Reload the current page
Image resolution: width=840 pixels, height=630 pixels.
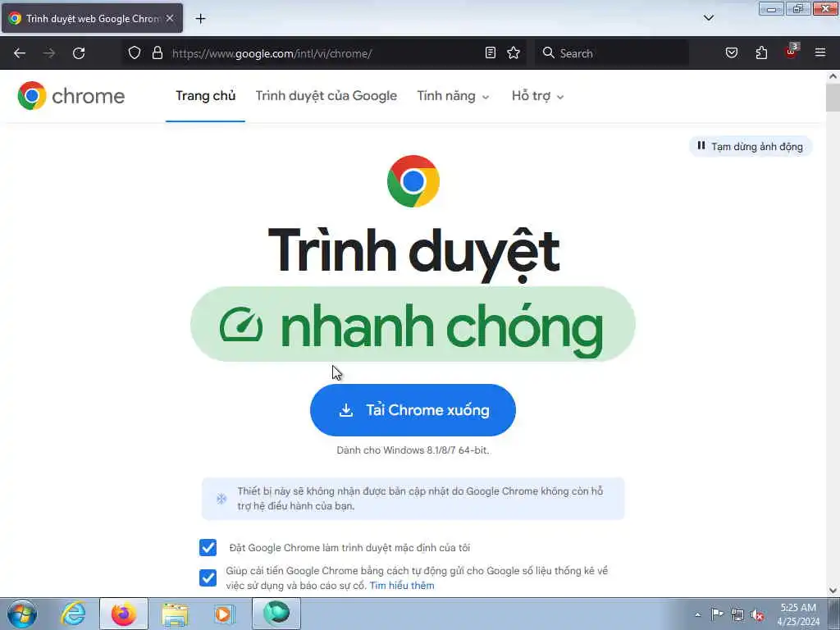click(x=79, y=53)
